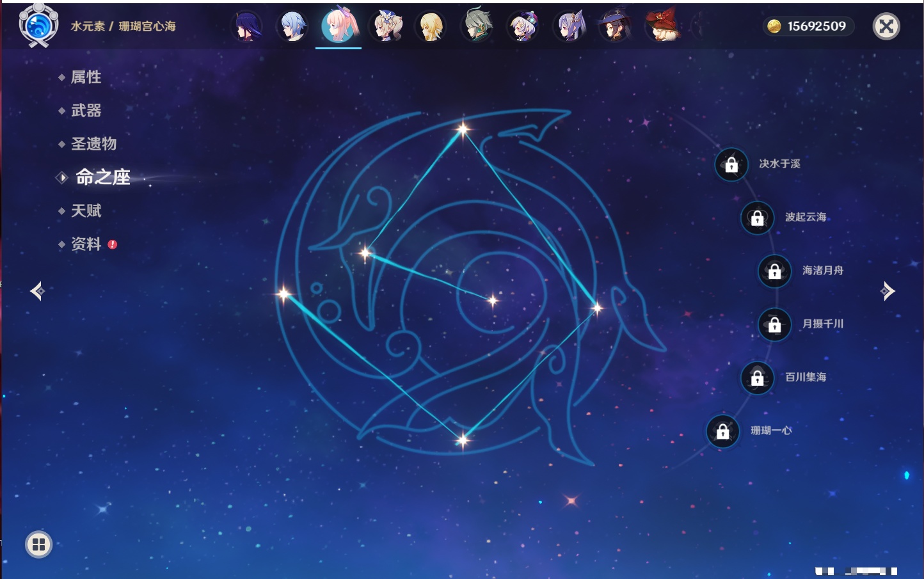Select the blonde Traveler avatar

[x=431, y=26]
